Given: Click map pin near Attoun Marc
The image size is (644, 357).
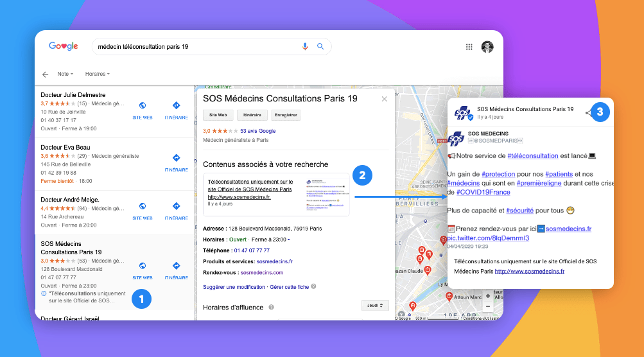Looking at the screenshot, I should click(x=449, y=297).
